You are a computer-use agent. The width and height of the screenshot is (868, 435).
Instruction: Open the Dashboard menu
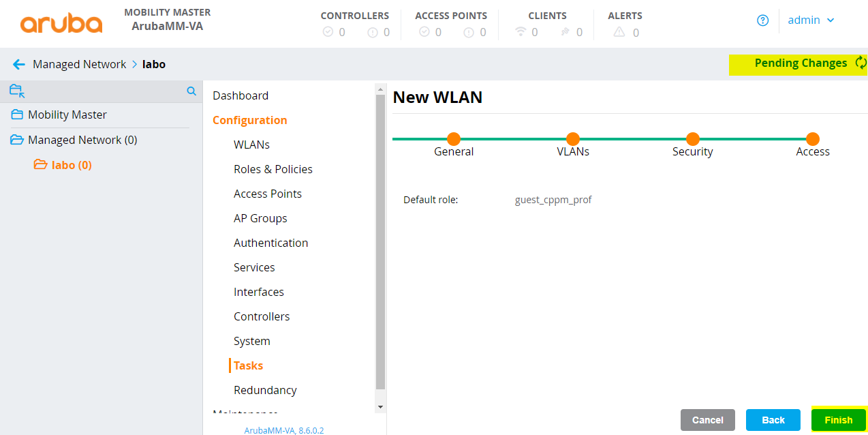coord(241,95)
